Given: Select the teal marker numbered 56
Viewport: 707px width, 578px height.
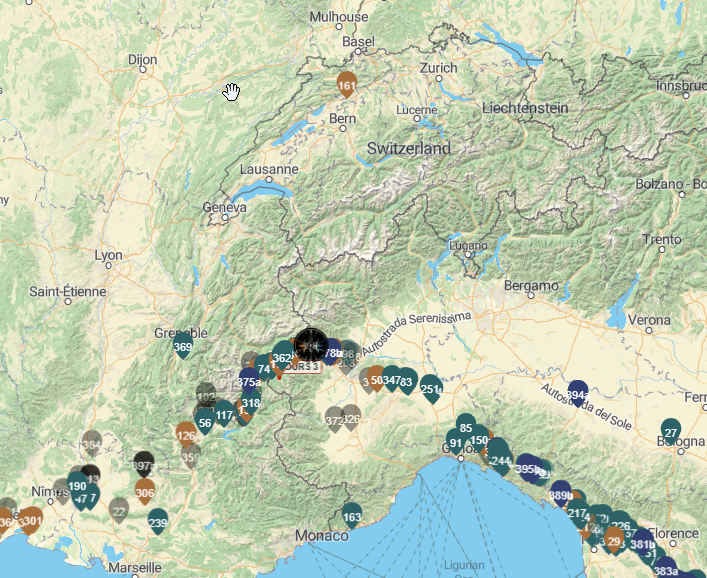Looking at the screenshot, I should (205, 422).
